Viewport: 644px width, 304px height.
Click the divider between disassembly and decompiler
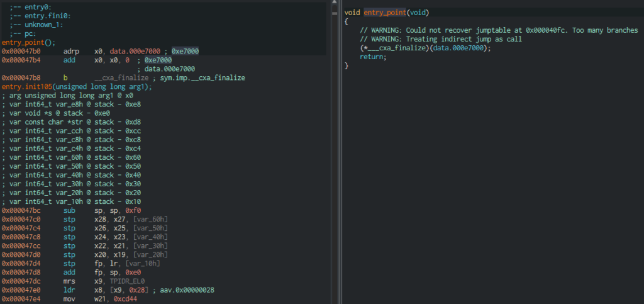pos(332,152)
